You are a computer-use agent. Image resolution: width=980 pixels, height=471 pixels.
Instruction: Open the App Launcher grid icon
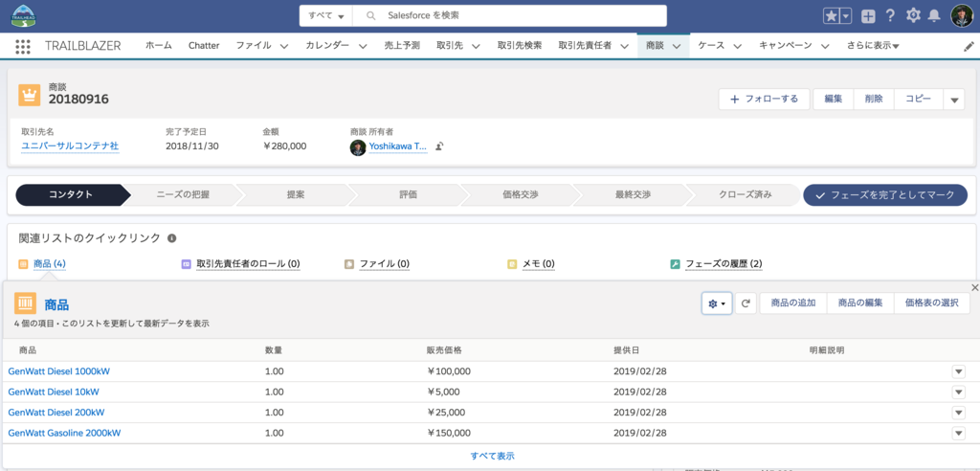pos(23,46)
